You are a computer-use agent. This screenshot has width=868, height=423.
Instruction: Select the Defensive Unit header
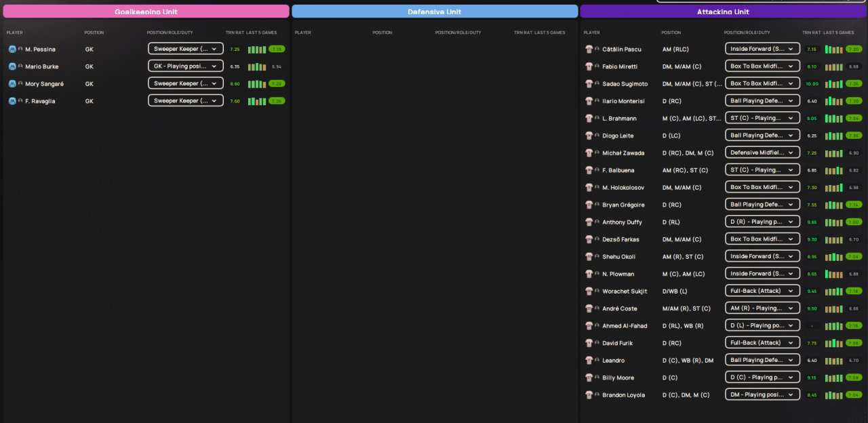[x=435, y=12]
